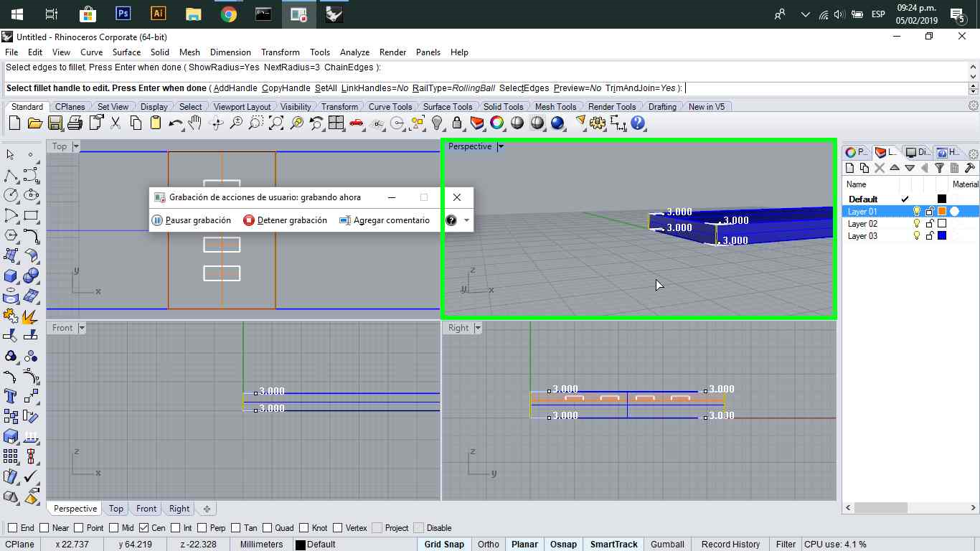Click the Print icon in Standard toolbar

tap(75, 123)
